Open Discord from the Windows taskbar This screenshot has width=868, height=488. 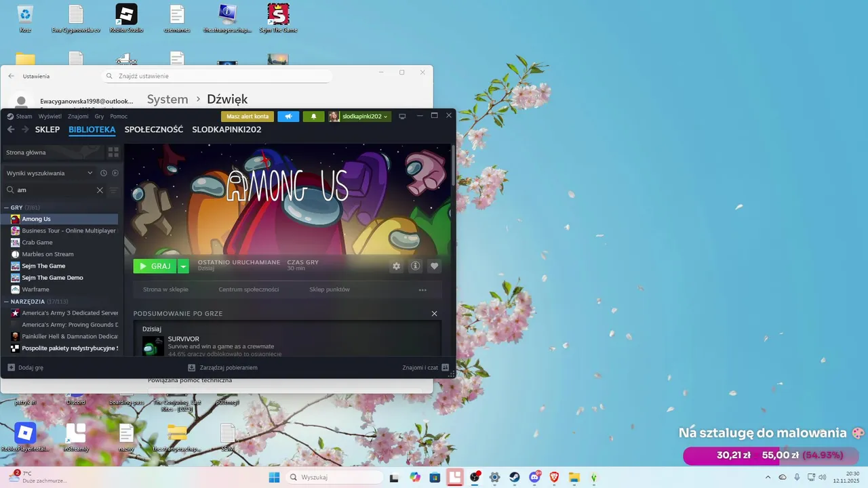[x=535, y=477]
